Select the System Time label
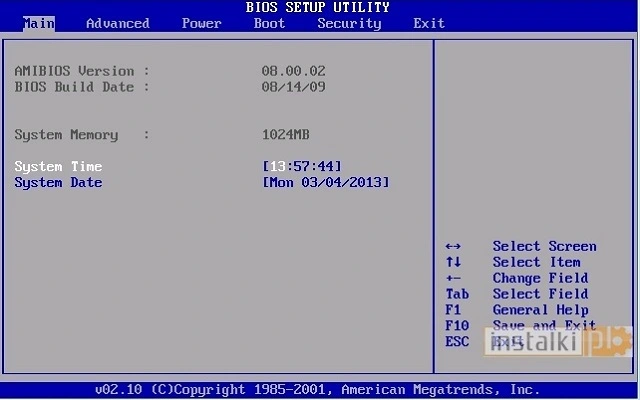Screen dimensions: 640x400 (x=58, y=167)
